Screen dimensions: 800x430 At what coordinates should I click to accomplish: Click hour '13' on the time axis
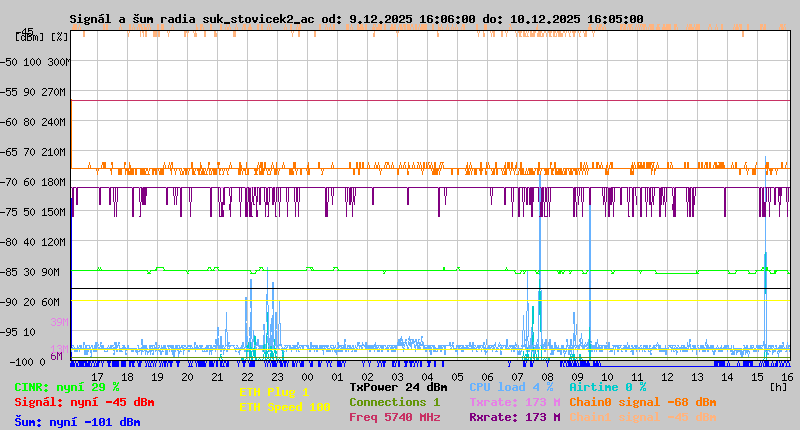(x=697, y=377)
